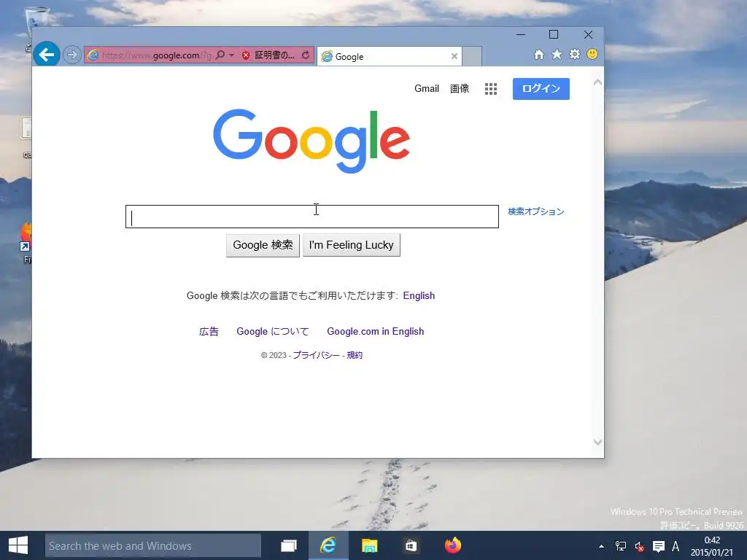Click the search magnifier in address bar
The image size is (747, 560).
click(220, 55)
